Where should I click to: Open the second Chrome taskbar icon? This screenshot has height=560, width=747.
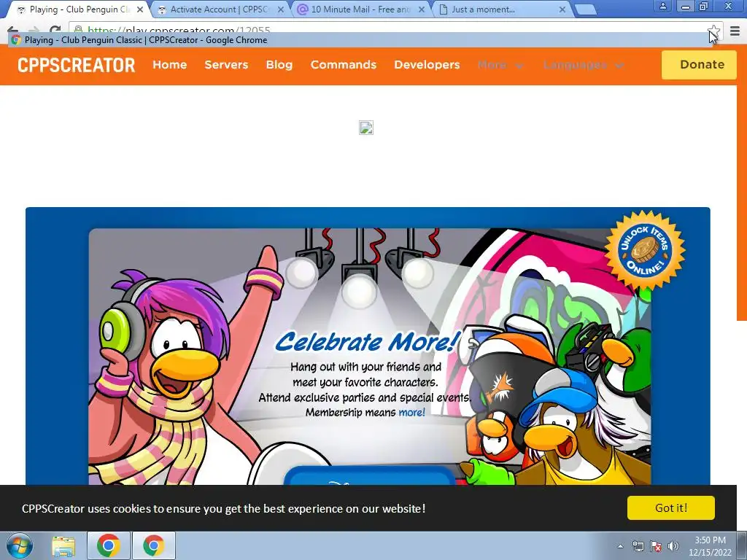tap(153, 545)
